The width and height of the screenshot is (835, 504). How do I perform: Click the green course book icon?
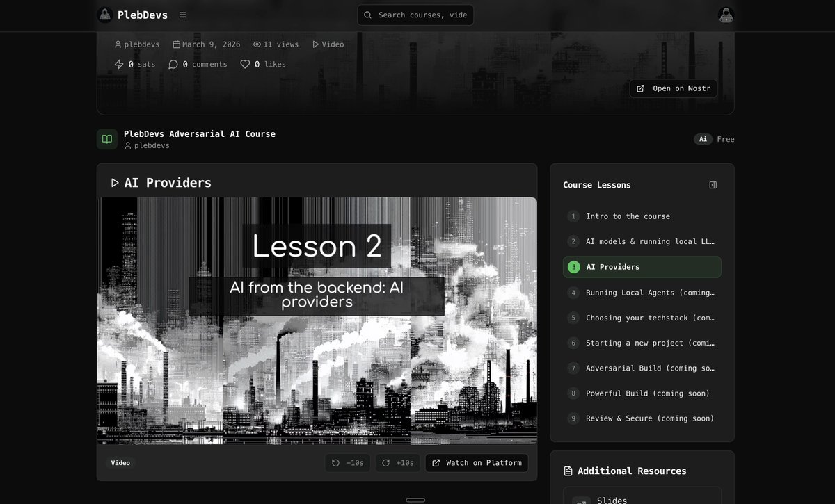coord(107,139)
